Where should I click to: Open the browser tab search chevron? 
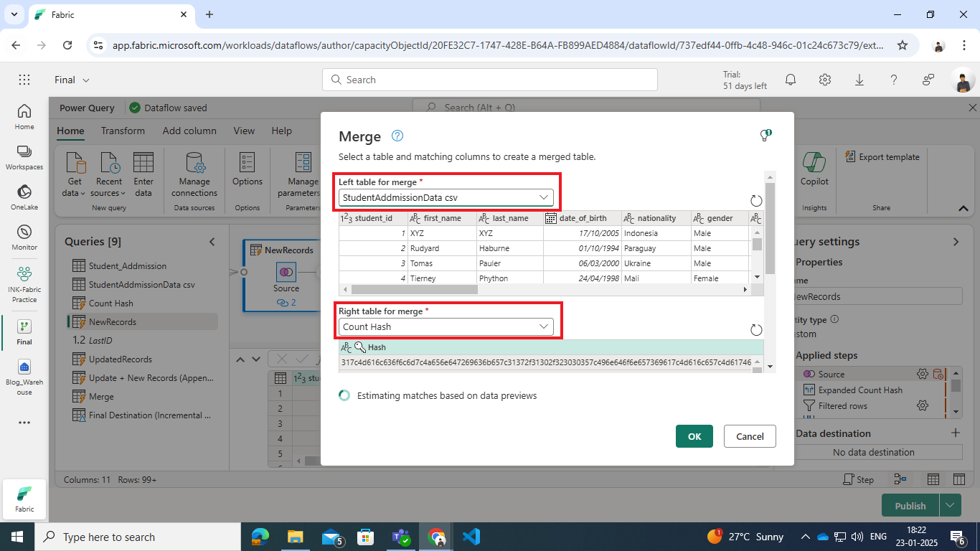15,14
